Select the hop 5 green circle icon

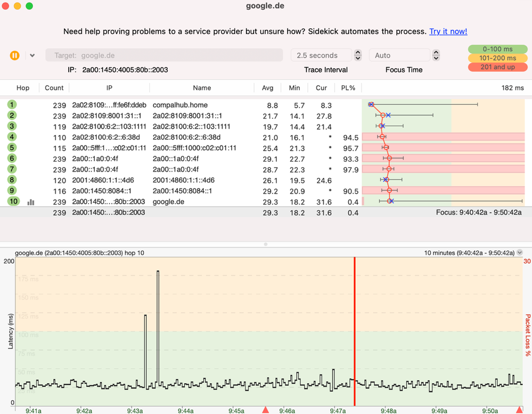click(12, 148)
